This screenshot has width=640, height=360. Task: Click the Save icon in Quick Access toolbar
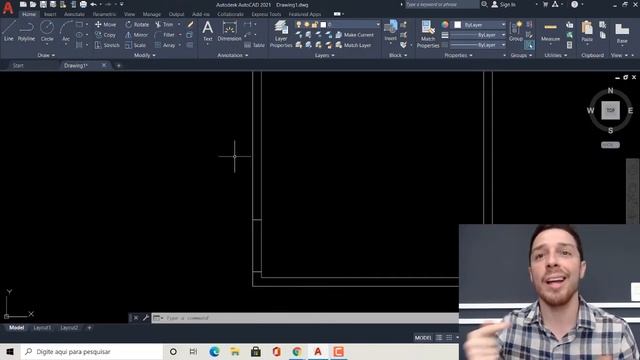pos(43,4)
